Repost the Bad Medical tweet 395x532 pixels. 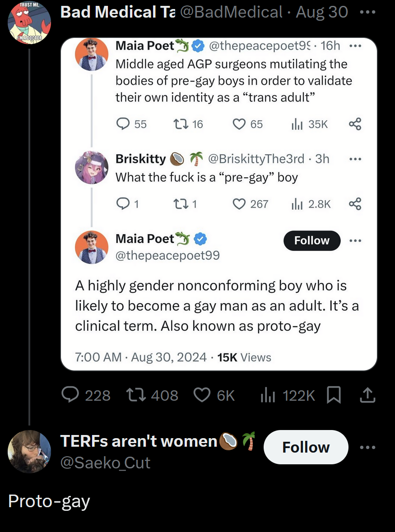(x=134, y=395)
